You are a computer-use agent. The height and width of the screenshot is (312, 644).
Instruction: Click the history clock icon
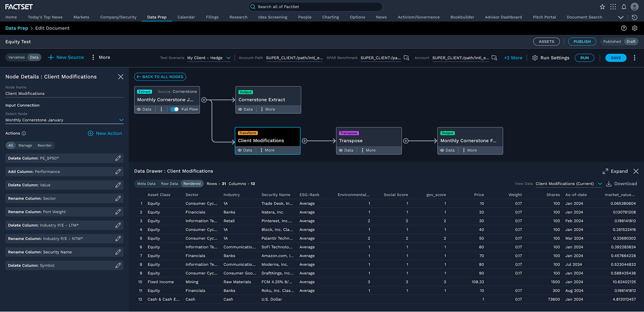tap(634, 17)
